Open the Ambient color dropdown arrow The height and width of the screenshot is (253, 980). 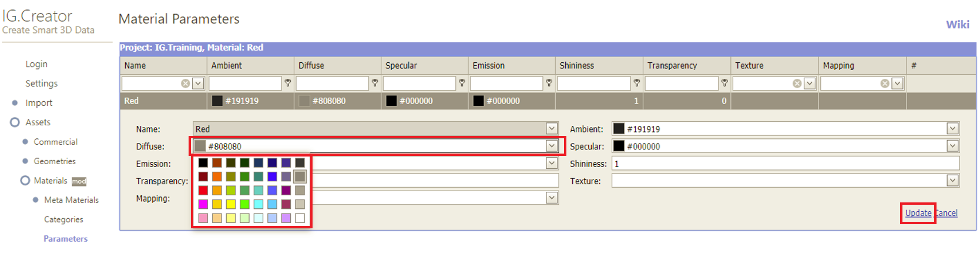point(952,129)
